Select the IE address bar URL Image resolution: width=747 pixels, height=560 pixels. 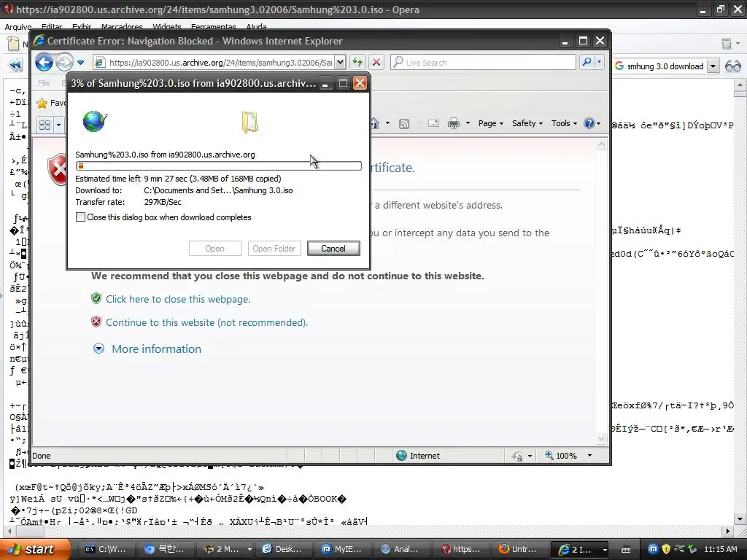click(220, 63)
